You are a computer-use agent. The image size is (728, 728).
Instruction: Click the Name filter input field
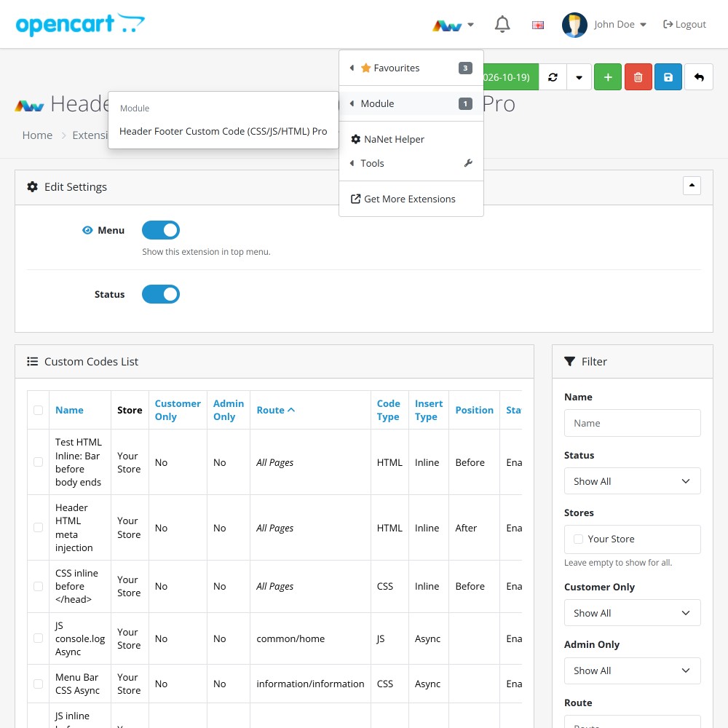[632, 423]
